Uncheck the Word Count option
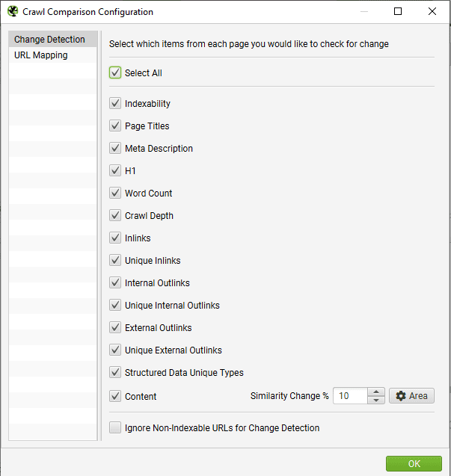Screen dimensions: 451x476 (115, 193)
